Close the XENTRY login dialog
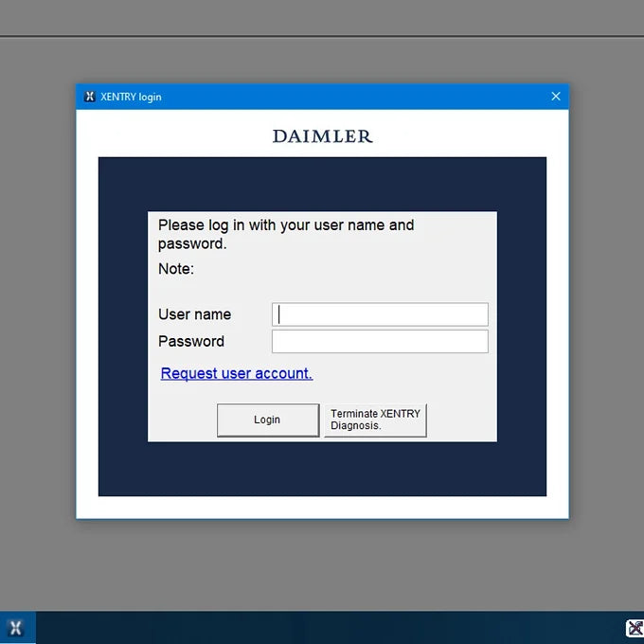 pos(556,97)
